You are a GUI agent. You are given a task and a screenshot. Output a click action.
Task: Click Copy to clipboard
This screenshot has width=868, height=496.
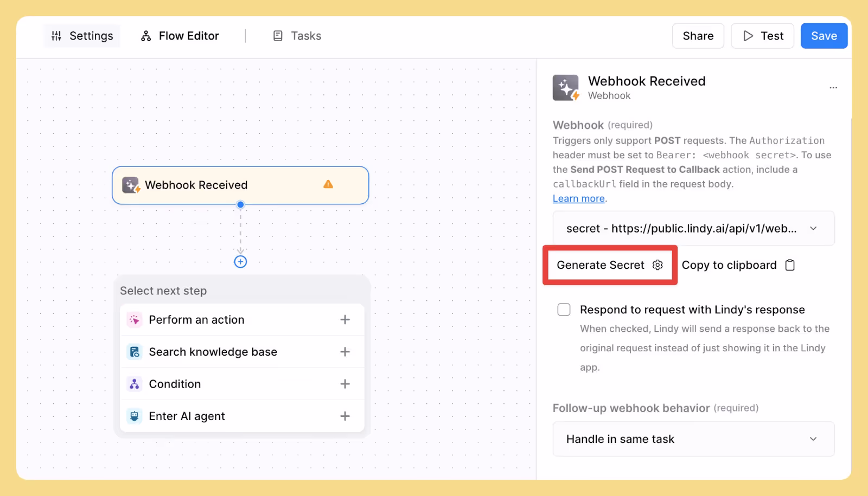coord(738,265)
